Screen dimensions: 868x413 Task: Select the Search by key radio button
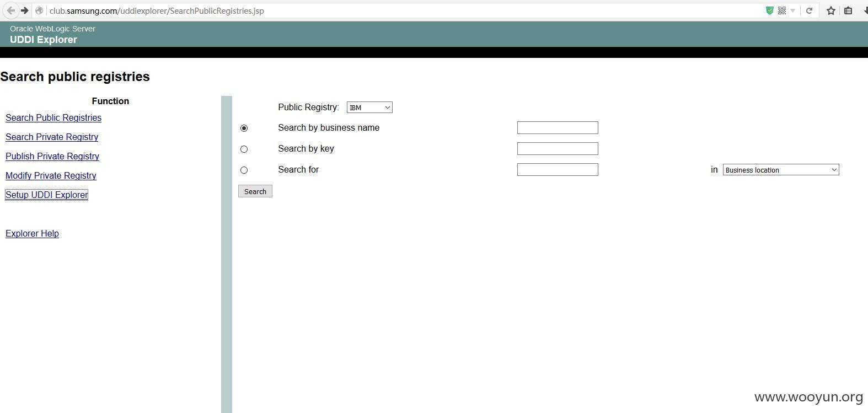coord(244,149)
